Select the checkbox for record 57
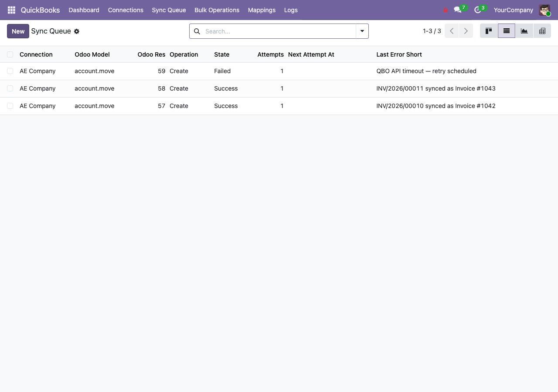558x392 pixels. click(10, 106)
